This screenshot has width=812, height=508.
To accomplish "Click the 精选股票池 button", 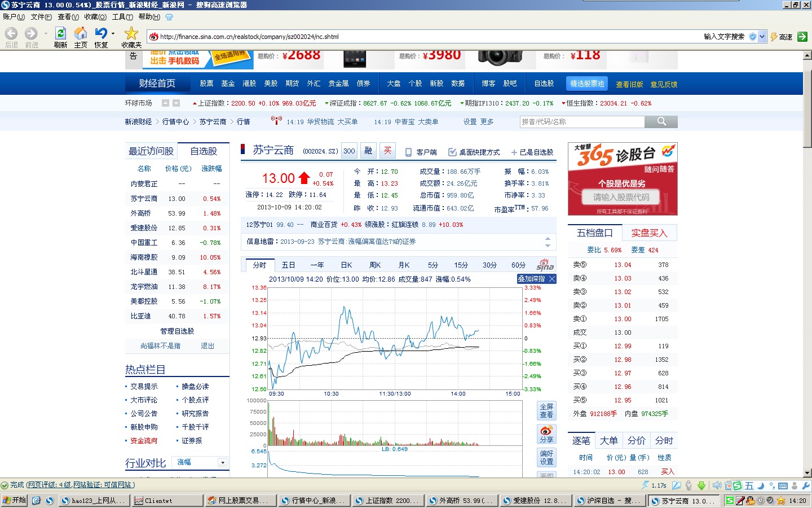I will click(x=587, y=84).
